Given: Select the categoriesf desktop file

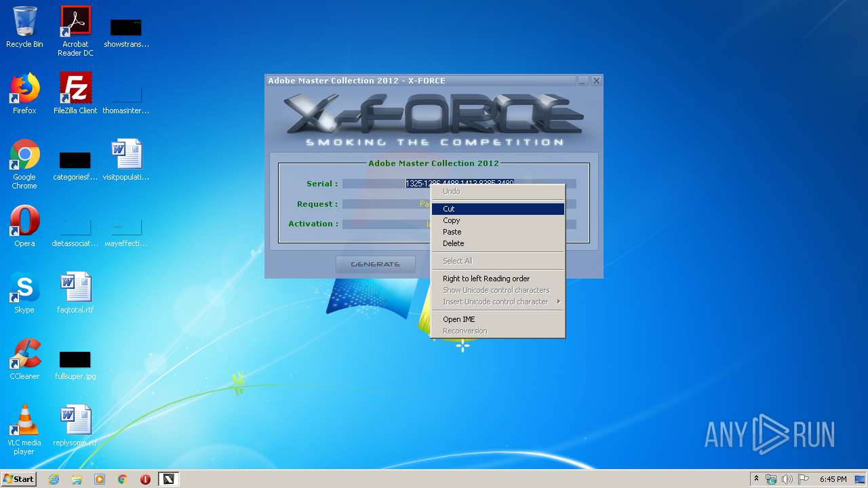Looking at the screenshot, I should click(x=75, y=165).
